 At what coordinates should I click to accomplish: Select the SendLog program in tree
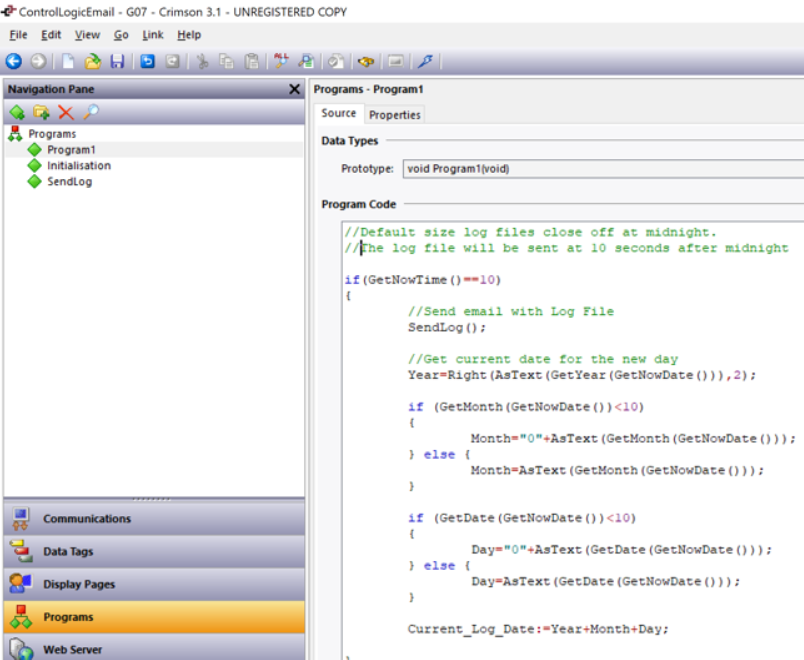pos(69,182)
